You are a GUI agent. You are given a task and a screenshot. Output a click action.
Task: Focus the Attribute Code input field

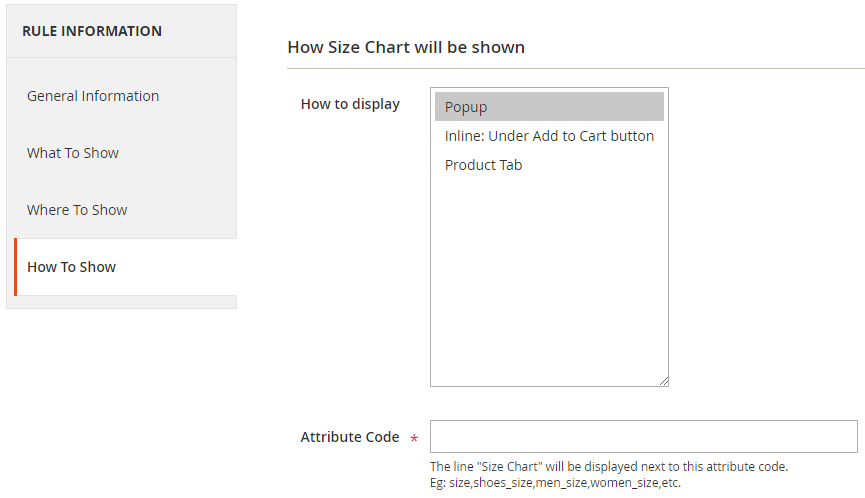pos(643,437)
